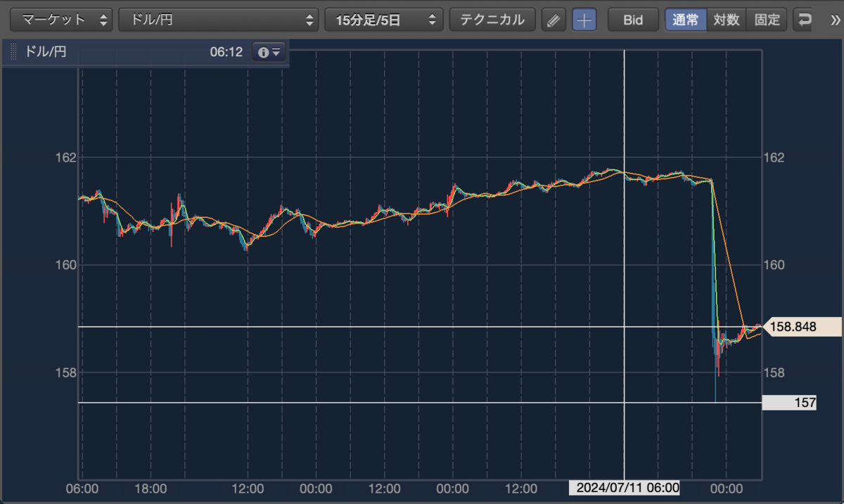Viewport: 844px width, 504px height.
Task: Click the 158.848 current price label
Action: coord(801,327)
